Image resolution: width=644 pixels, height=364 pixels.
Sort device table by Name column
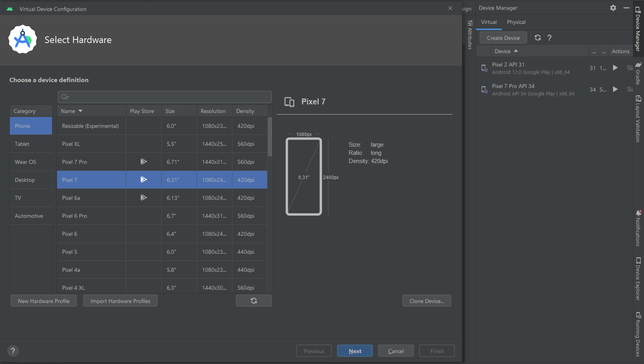pyautogui.click(x=91, y=111)
